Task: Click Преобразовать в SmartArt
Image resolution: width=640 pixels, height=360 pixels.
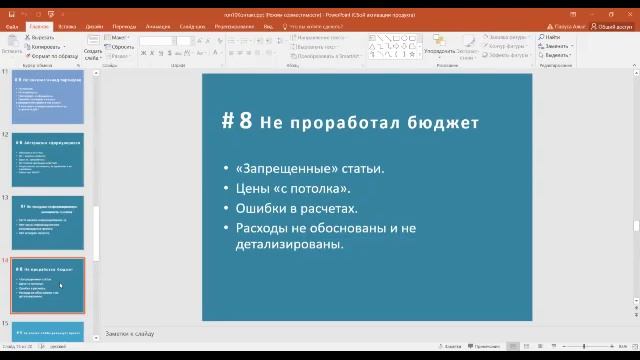Action: (326, 56)
